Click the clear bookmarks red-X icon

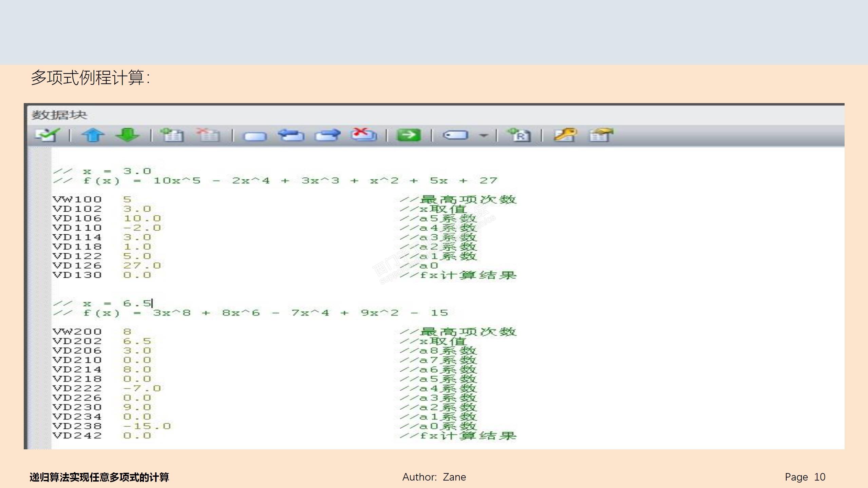tap(363, 135)
